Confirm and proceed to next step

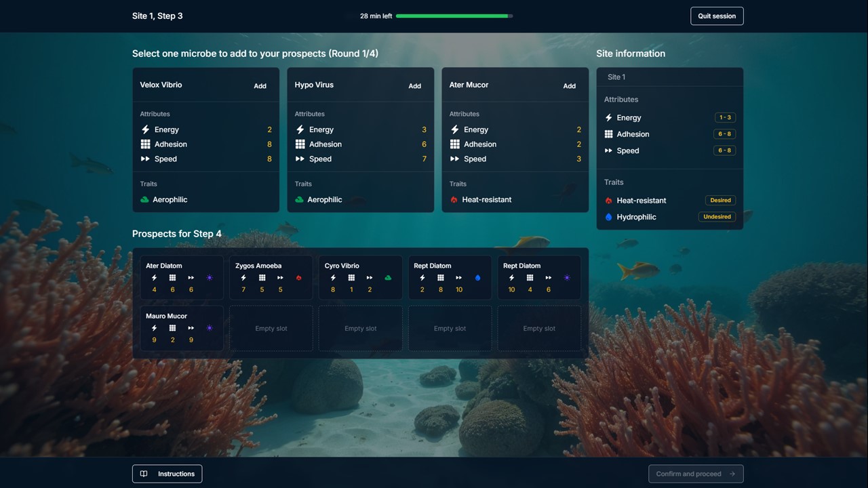tap(696, 474)
